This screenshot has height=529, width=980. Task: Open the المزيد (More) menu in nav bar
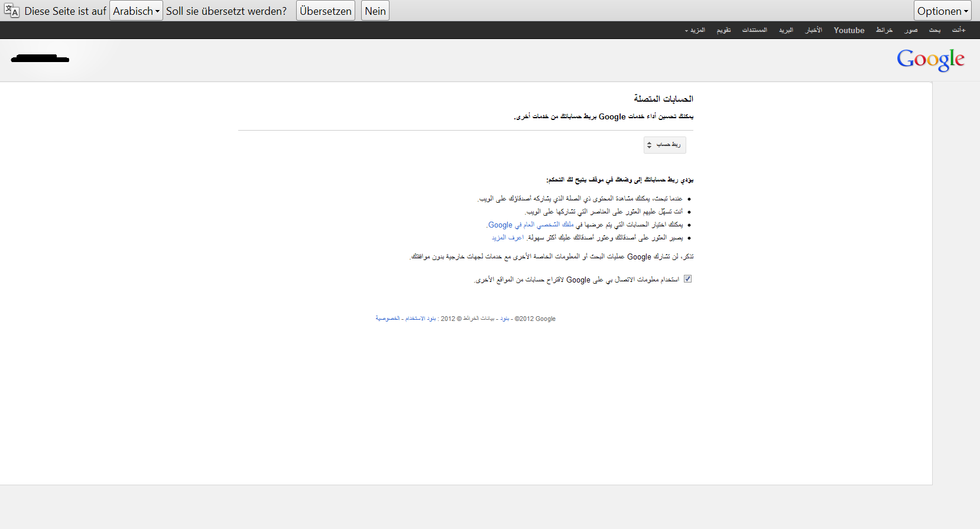(x=695, y=30)
